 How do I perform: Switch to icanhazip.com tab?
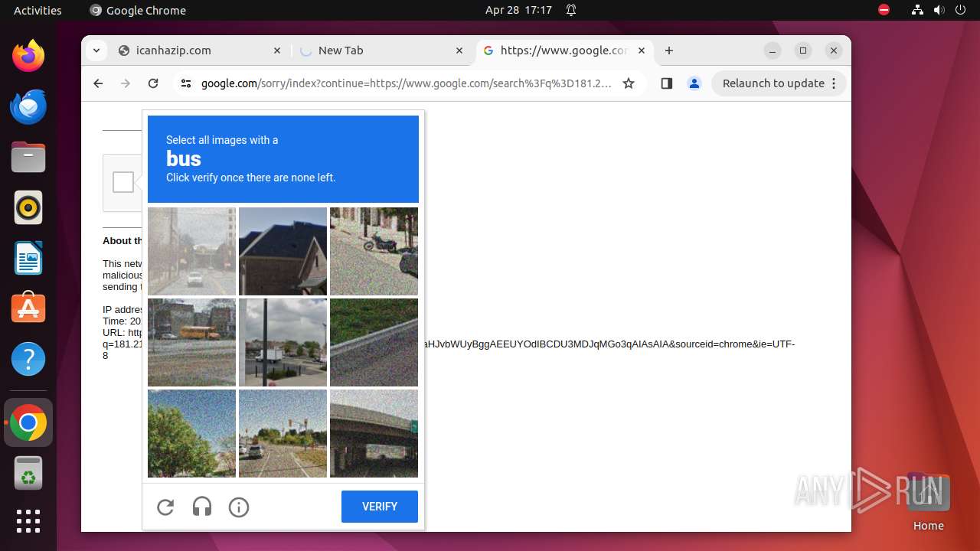pos(201,51)
